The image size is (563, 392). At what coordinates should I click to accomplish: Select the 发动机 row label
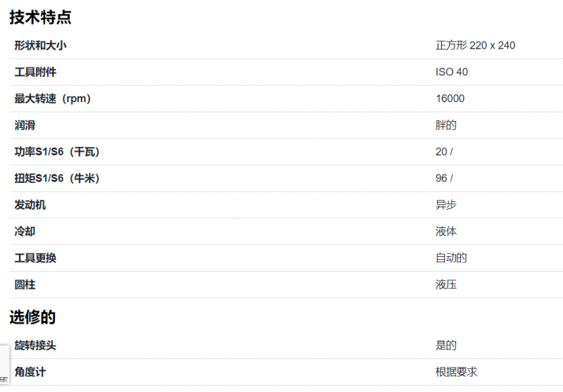coord(30,205)
